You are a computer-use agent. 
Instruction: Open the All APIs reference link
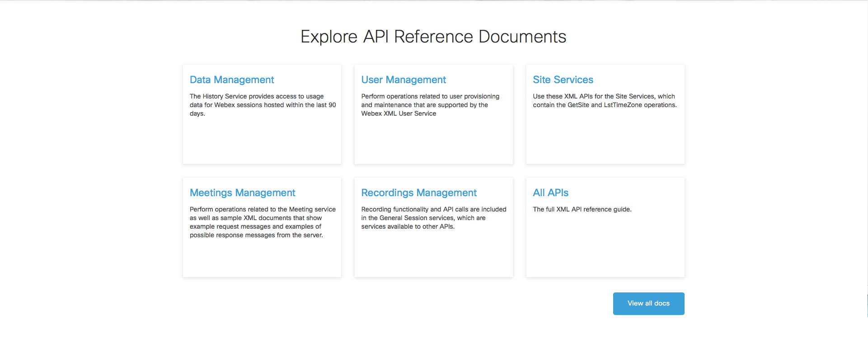tap(551, 193)
